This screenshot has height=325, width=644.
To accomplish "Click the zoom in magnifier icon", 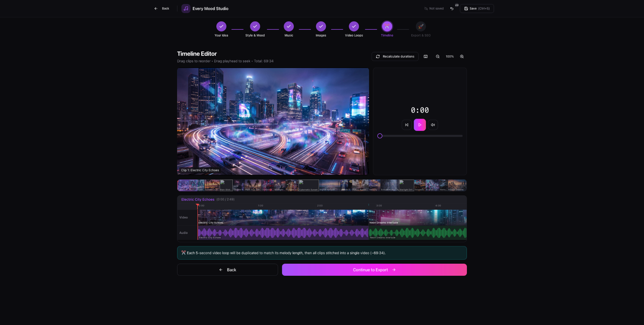I will pos(462,57).
